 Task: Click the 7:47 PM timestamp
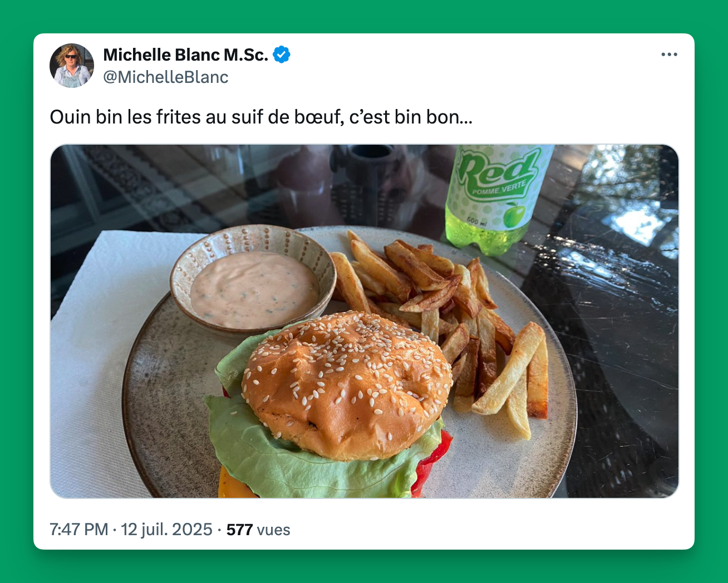[79, 529]
